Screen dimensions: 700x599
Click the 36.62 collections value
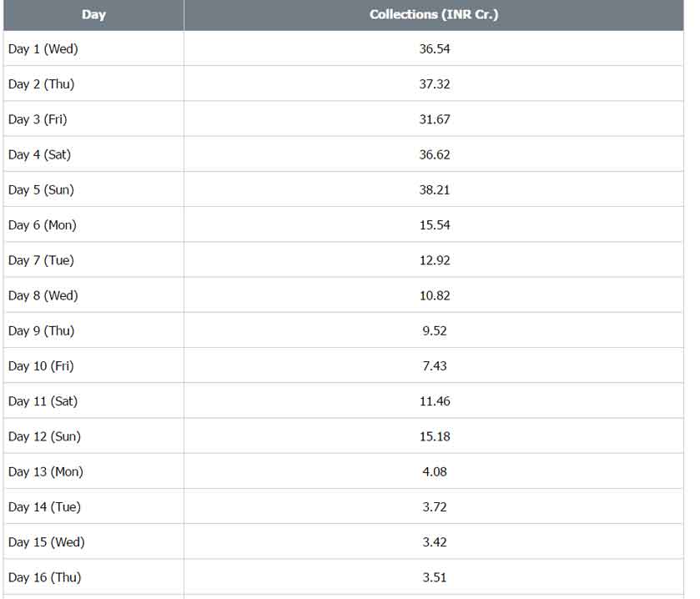[435, 155]
